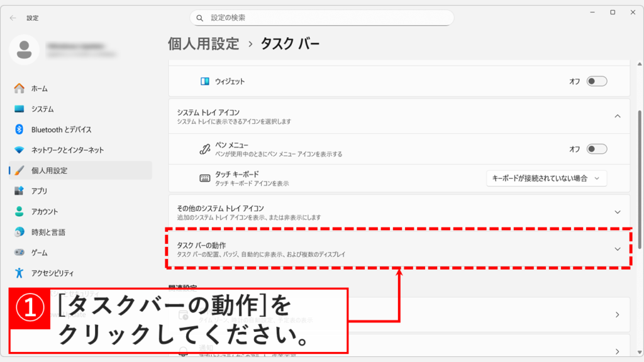Expand Other system tray icons section

[617, 212]
